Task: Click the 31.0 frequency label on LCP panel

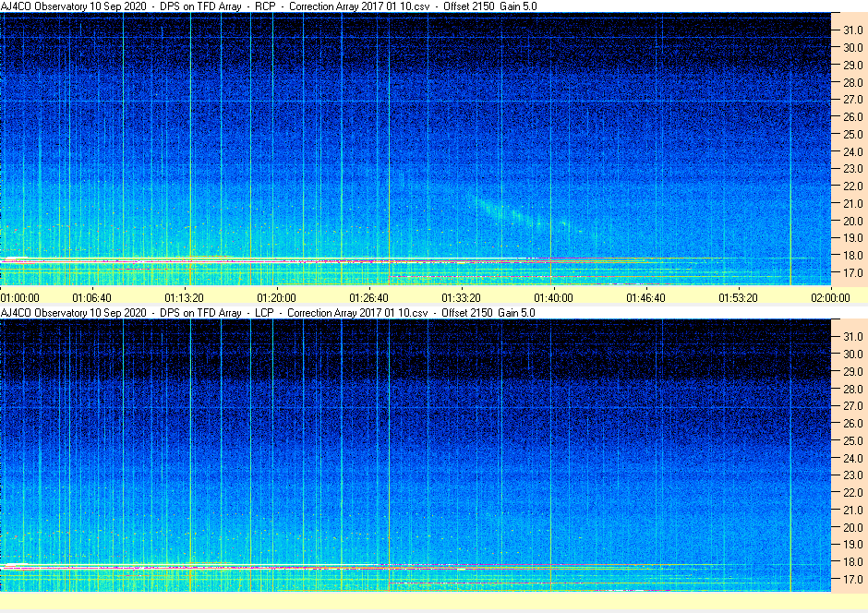Action: point(853,336)
